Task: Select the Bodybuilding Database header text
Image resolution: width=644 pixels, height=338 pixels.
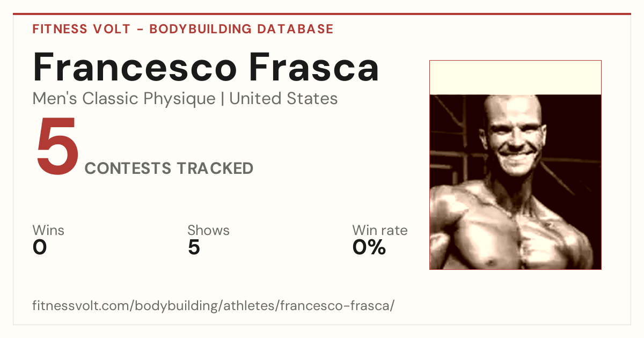Action: (x=241, y=29)
